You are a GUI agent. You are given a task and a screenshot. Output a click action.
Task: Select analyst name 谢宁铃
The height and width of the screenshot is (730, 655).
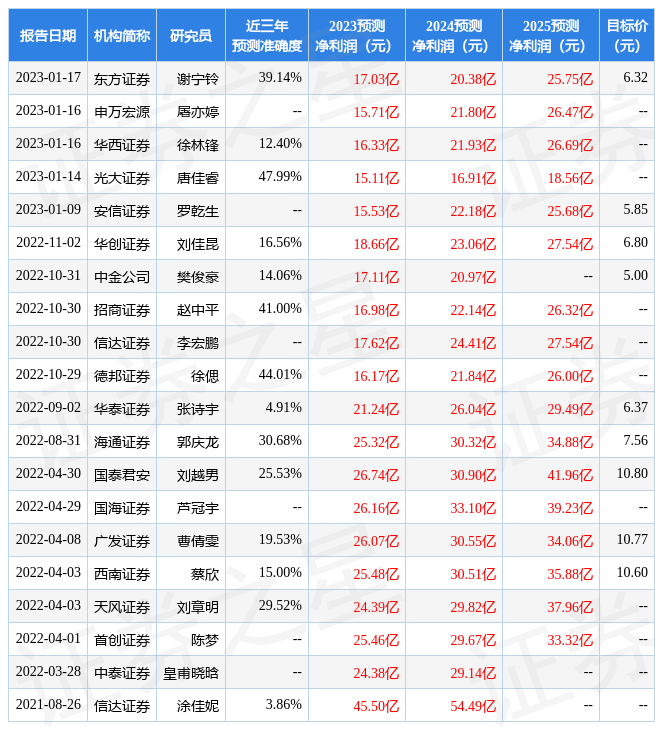tap(197, 78)
